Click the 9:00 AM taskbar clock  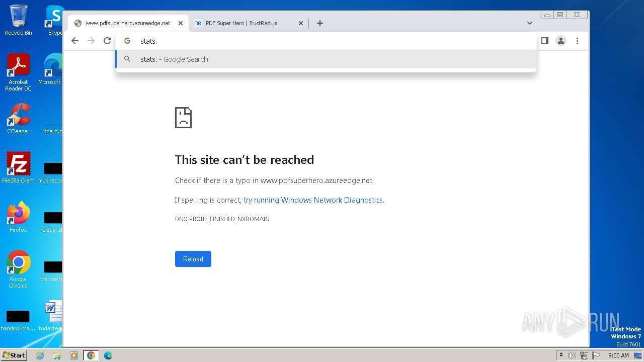(x=618, y=355)
